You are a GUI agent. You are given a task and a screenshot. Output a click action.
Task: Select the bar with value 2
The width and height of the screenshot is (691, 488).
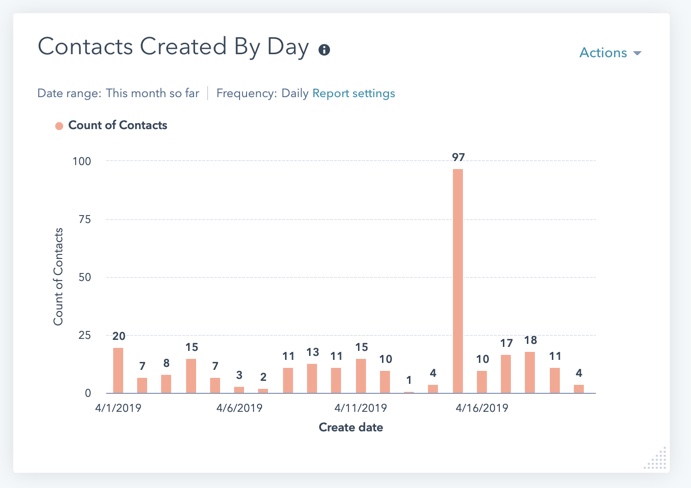pyautogui.click(x=263, y=391)
